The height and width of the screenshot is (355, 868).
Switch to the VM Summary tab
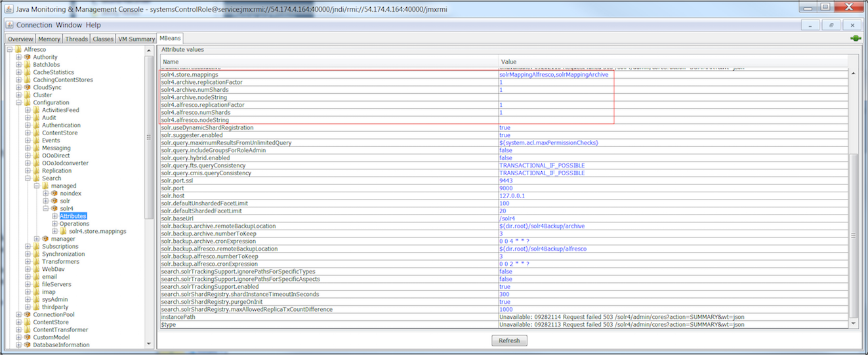[136, 39]
